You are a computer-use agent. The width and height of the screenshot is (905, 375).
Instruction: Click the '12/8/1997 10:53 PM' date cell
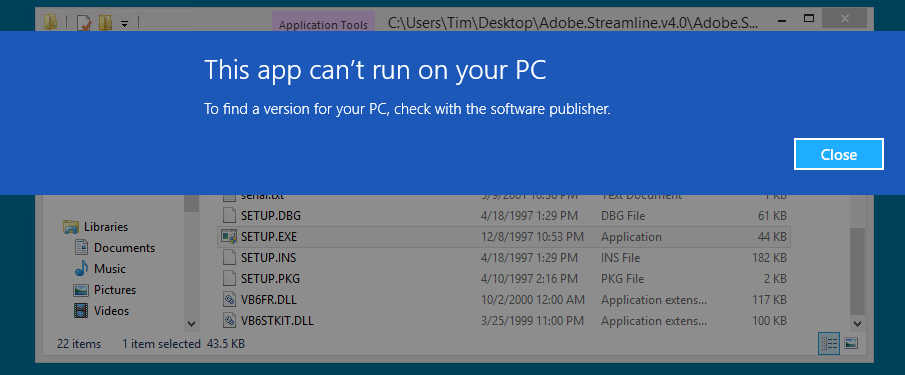[532, 237]
